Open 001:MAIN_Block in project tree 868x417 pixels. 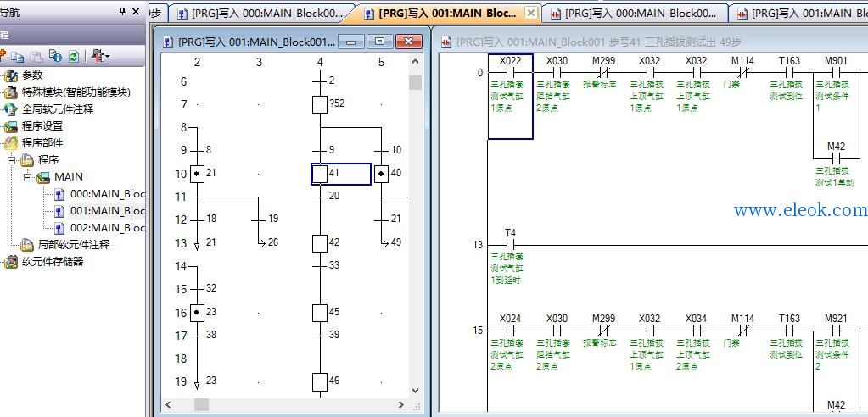[108, 211]
